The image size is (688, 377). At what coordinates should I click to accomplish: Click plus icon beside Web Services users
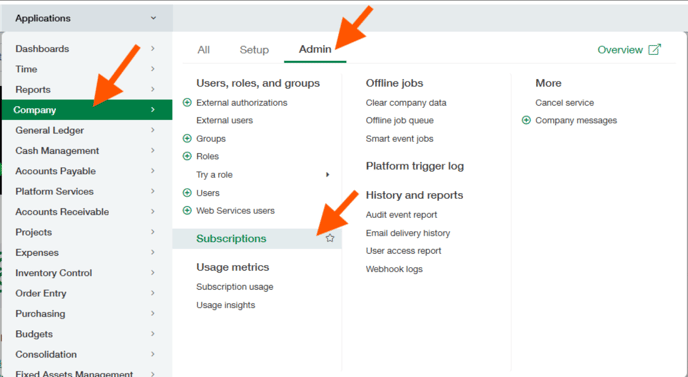point(187,211)
